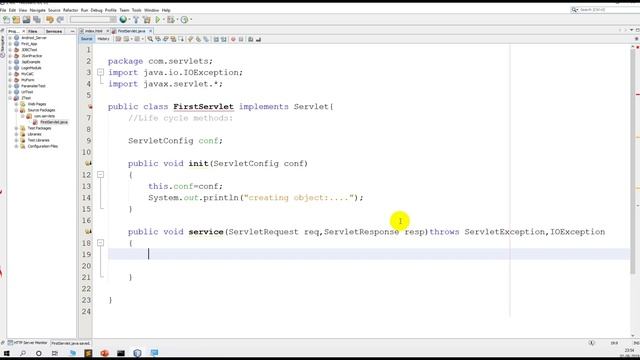Image resolution: width=640 pixels, height=360 pixels.
Task: Click the Clean and Build icon
Action: (x=147, y=20)
